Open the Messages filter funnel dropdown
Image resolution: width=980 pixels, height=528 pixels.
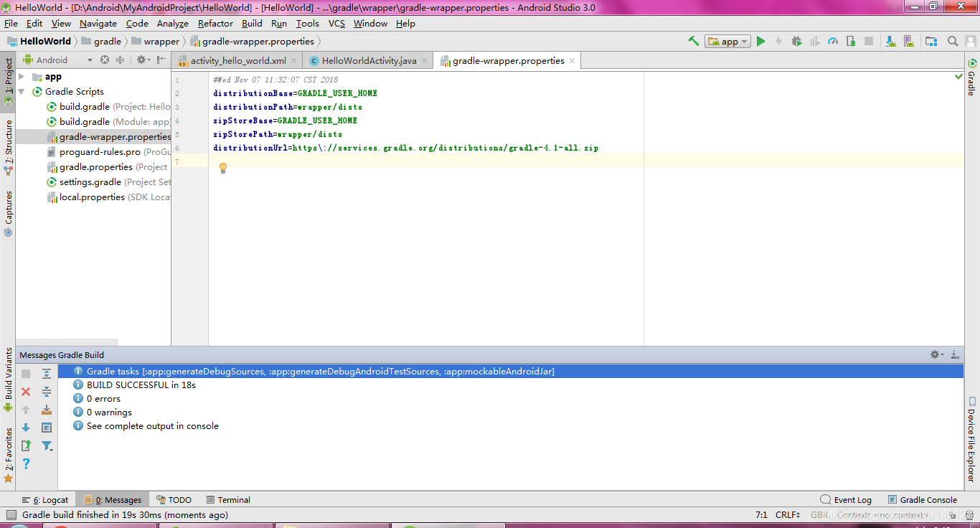[47, 445]
